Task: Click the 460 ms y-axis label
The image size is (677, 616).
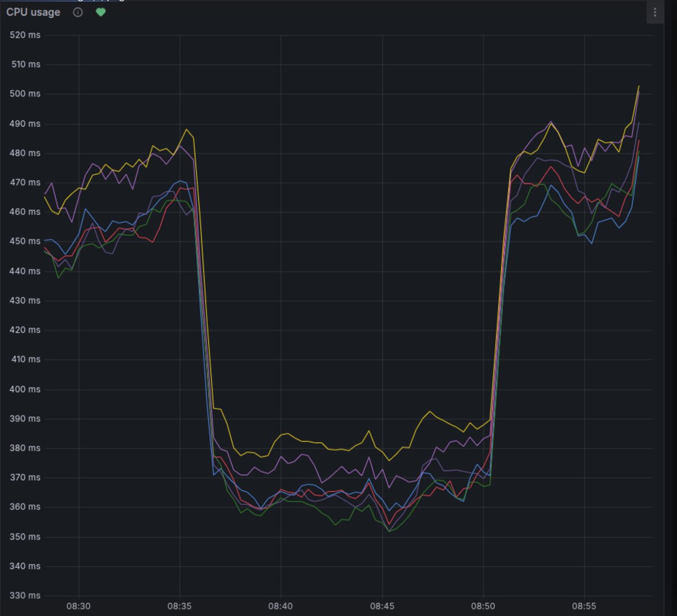Action: click(x=26, y=212)
